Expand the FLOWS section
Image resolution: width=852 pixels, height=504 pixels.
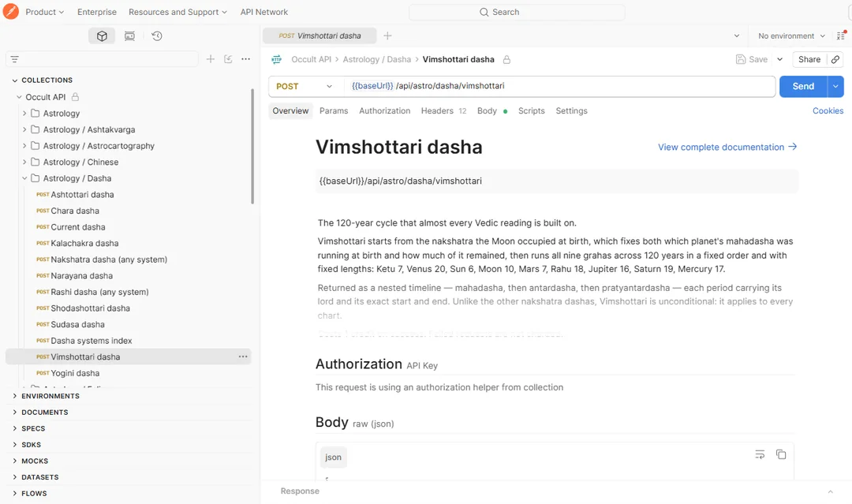pyautogui.click(x=15, y=493)
